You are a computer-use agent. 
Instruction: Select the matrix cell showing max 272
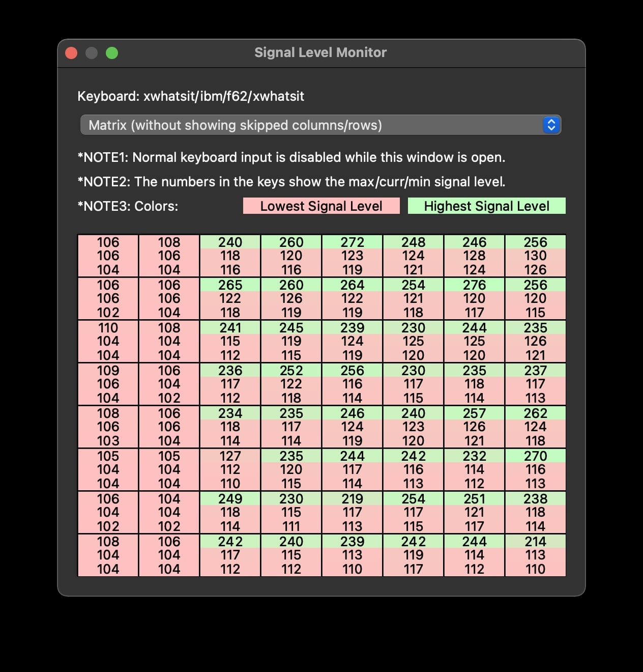353,256
